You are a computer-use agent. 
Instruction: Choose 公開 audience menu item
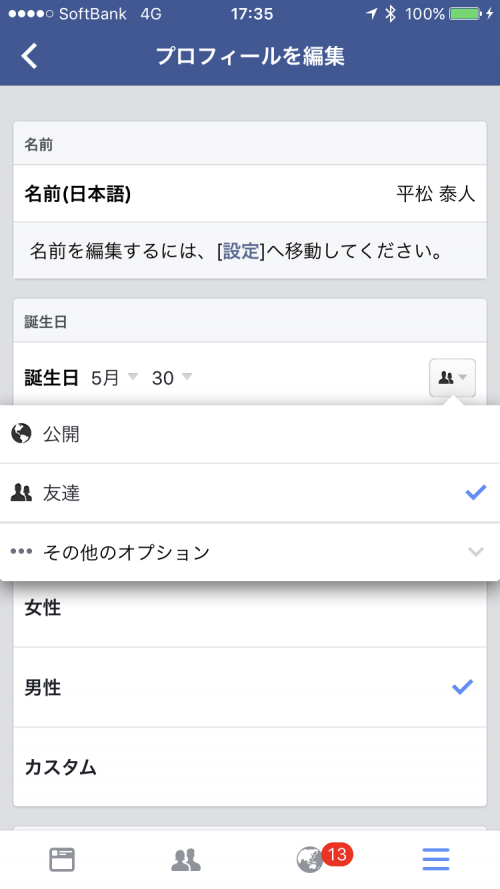[250, 434]
